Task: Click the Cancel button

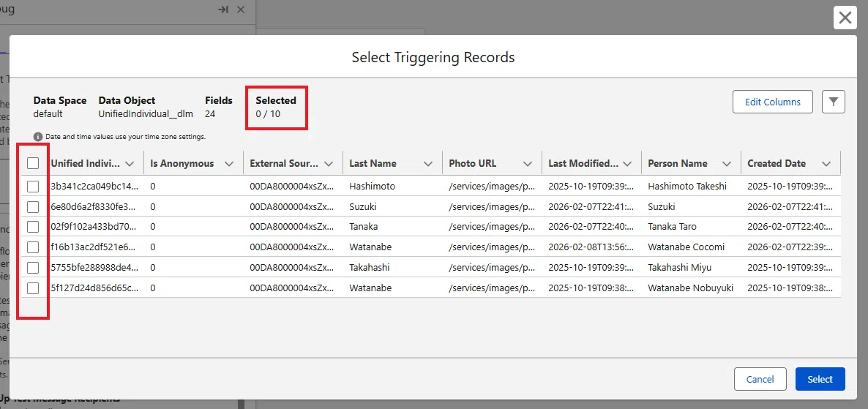Action: pyautogui.click(x=760, y=379)
